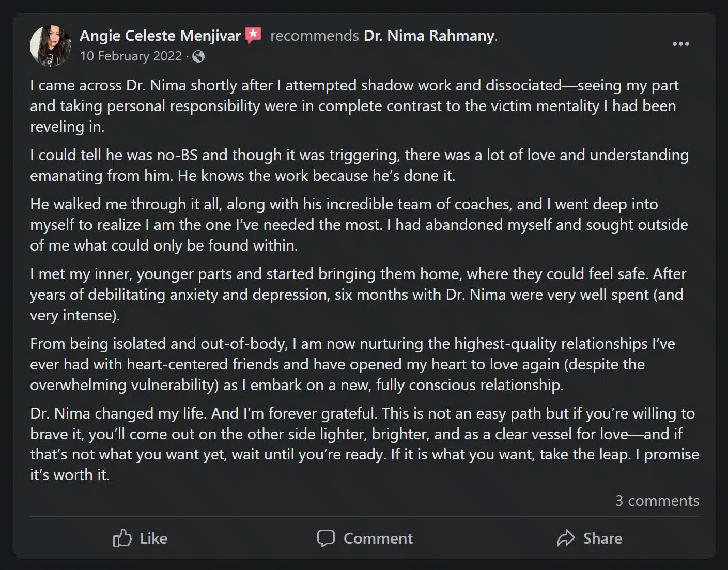This screenshot has height=570, width=728.
Task: Click the red recommendation star badge
Action: tap(253, 35)
